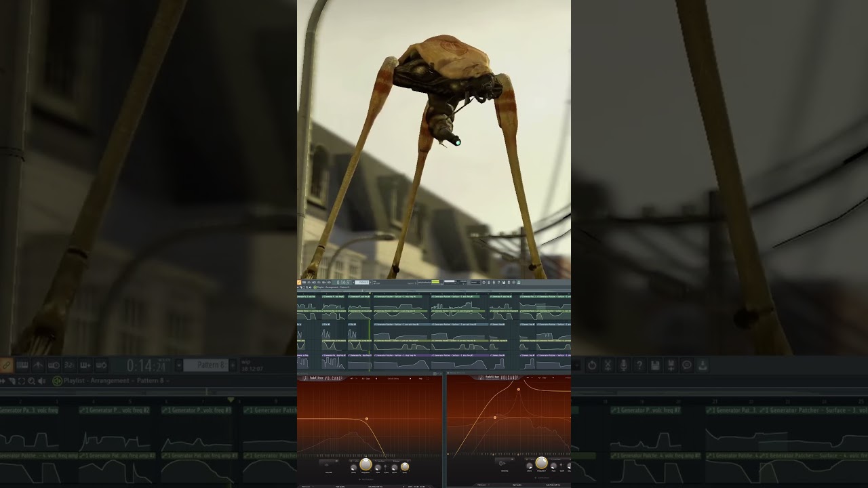Click the green round Playlist icon in the blurred enlarged header
Image resolution: width=868 pixels, height=488 pixels.
[57, 381]
